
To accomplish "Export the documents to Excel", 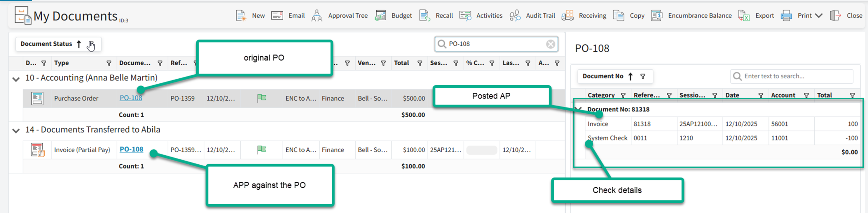I will 744,15.
